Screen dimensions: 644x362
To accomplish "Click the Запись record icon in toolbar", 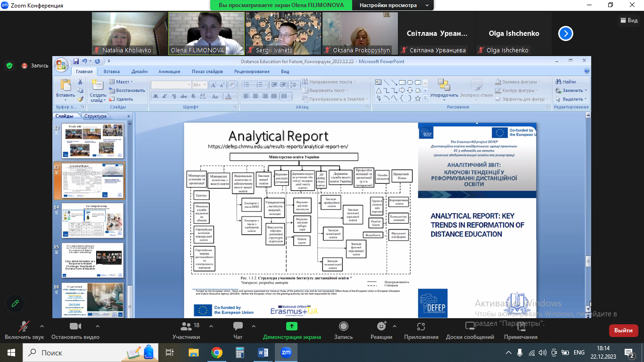I will [343, 327].
